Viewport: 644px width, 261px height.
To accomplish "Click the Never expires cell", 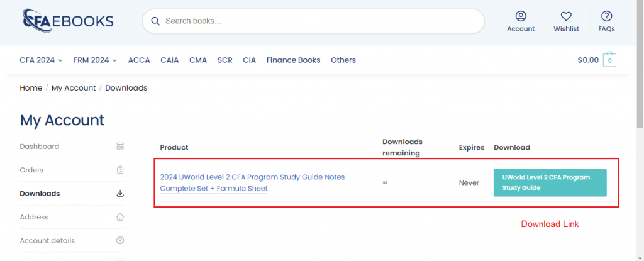I will (x=469, y=183).
